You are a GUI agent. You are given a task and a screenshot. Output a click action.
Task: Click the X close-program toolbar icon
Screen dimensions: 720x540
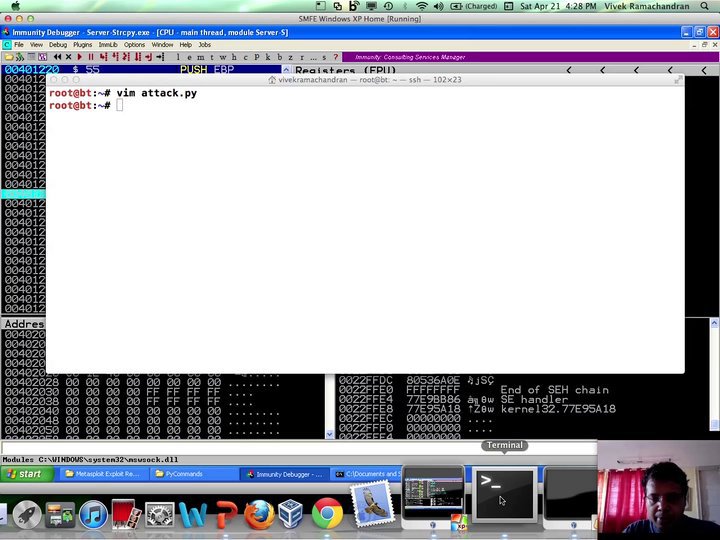(x=68, y=57)
